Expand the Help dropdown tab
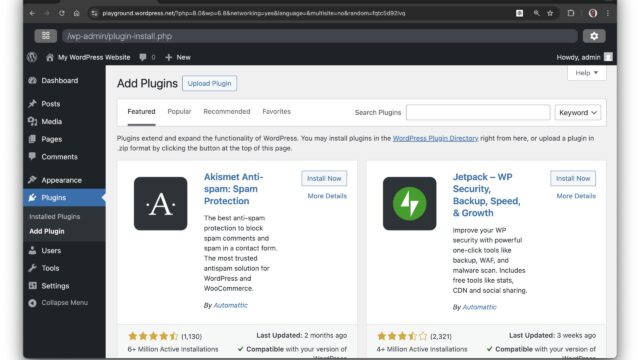The height and width of the screenshot is (360, 640). (587, 73)
